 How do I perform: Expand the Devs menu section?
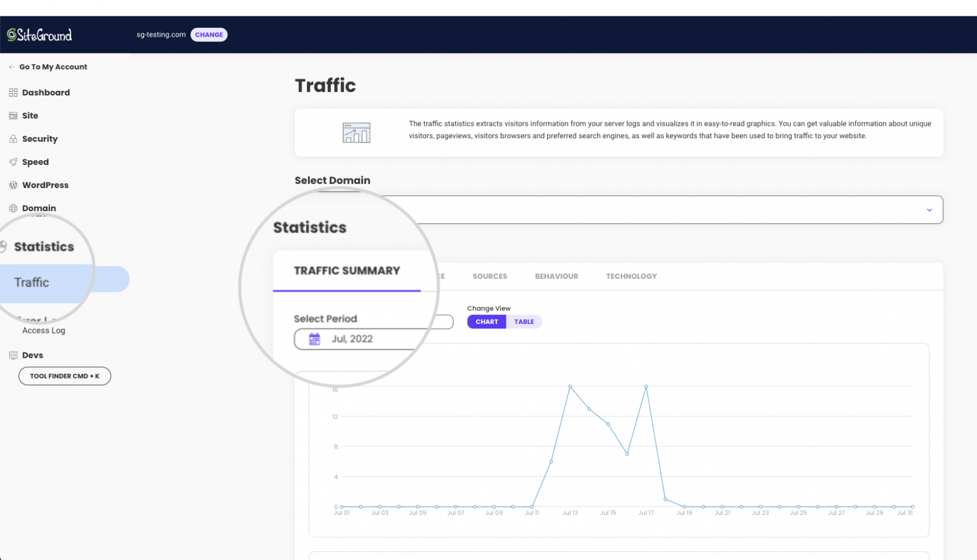coord(33,355)
